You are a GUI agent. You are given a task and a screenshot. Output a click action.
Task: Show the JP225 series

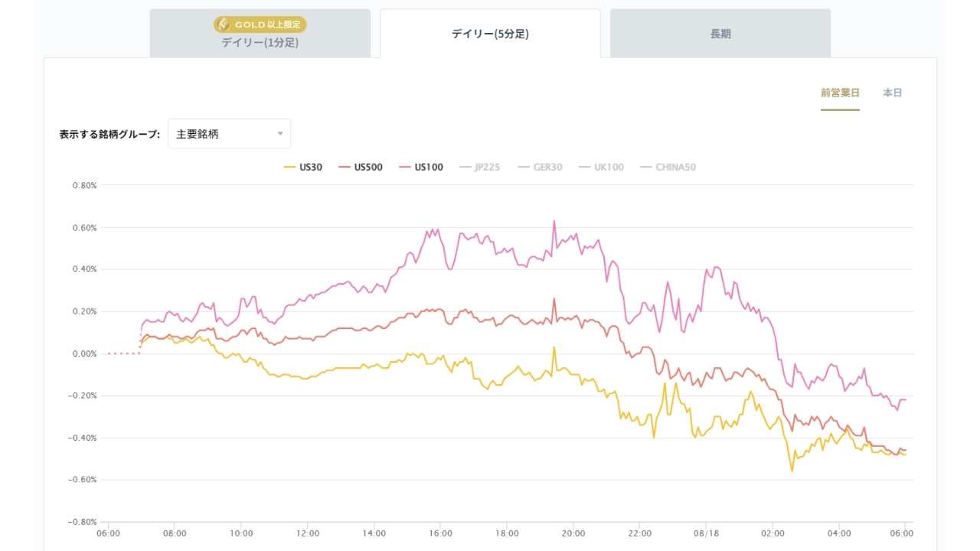point(480,167)
